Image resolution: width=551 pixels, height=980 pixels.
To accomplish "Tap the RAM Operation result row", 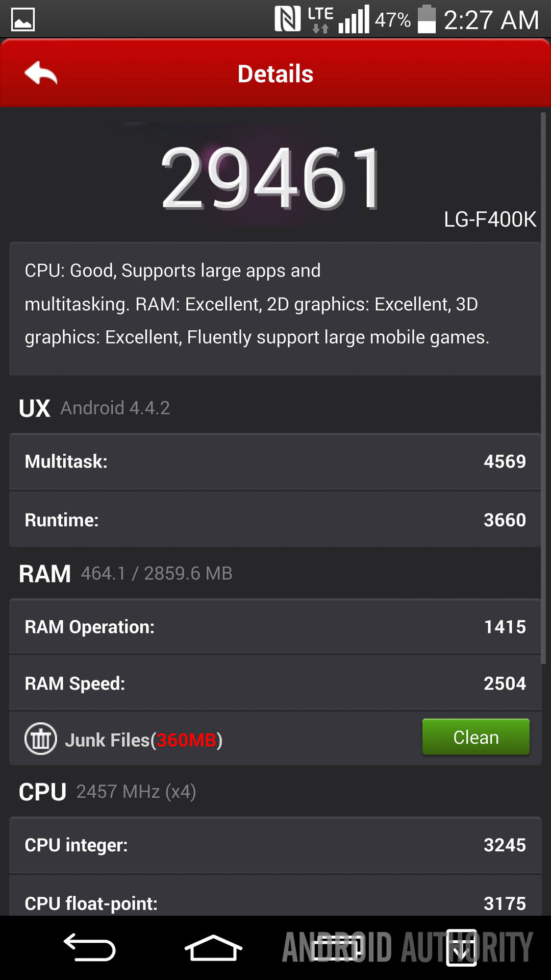I will 275,627.
